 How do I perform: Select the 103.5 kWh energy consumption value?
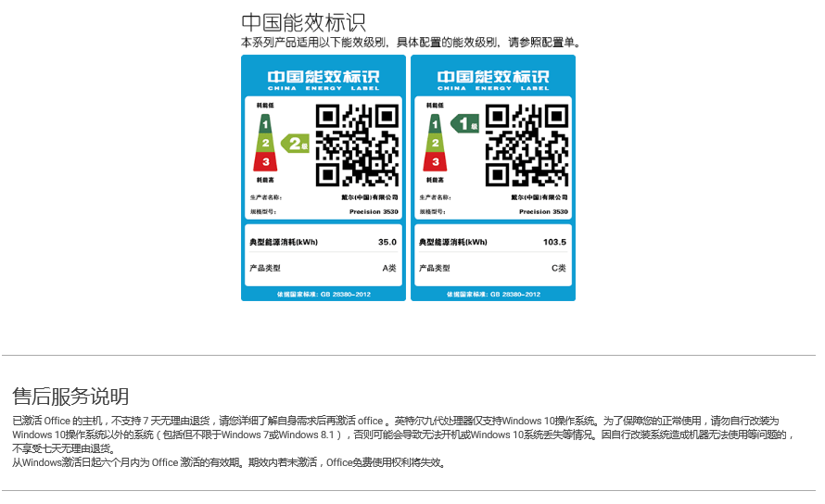(554, 243)
